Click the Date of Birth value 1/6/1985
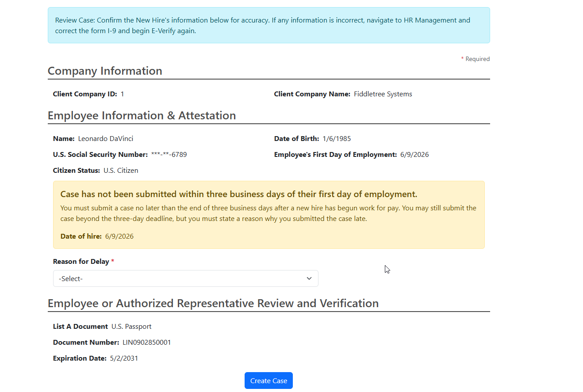Screen dimensions: 583x392 click(x=337, y=139)
